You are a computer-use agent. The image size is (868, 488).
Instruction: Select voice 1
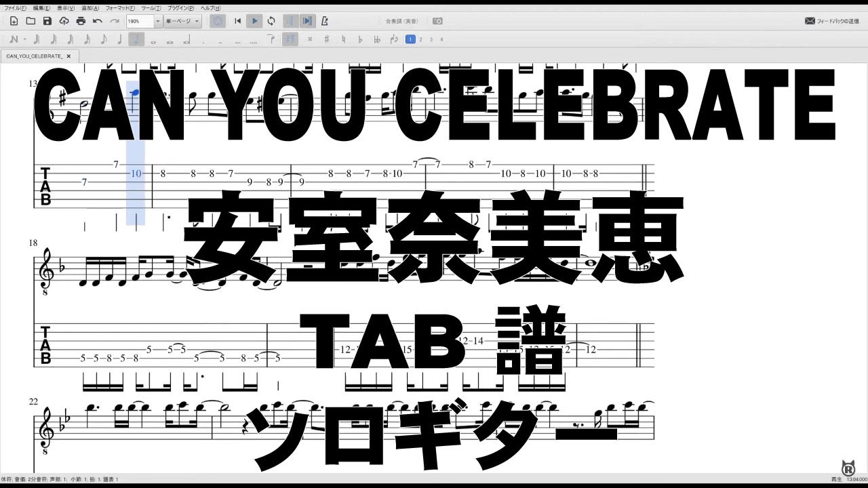(410, 39)
